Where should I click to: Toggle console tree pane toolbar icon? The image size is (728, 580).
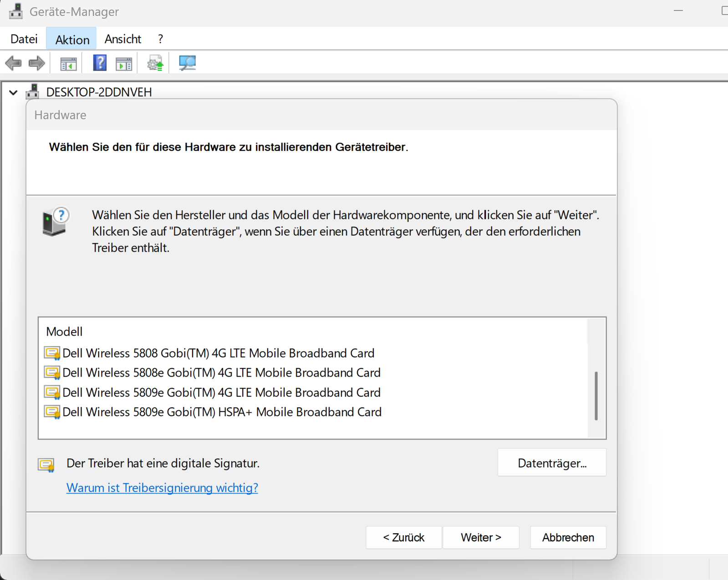[x=69, y=64]
